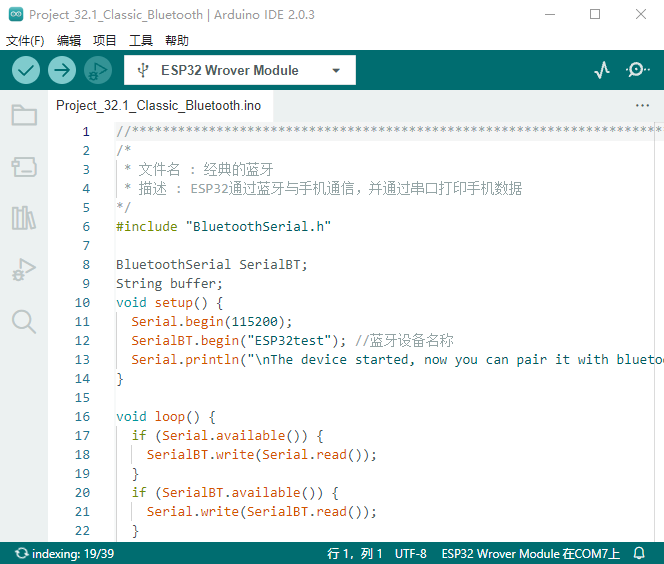Open the 帮助 menu
This screenshot has height=564, width=664.
176,41
